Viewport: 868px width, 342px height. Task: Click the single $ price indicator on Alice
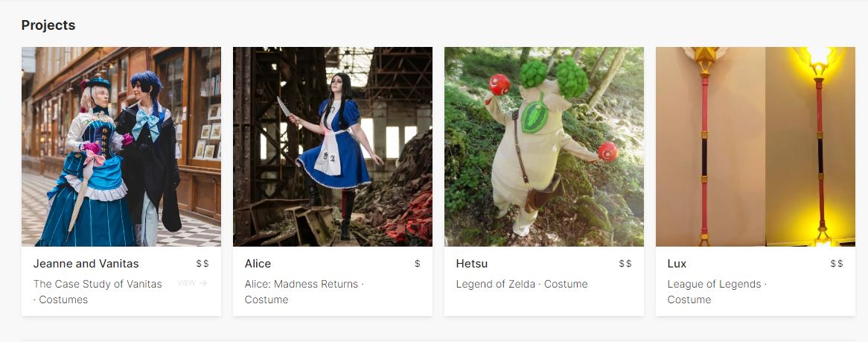418,264
